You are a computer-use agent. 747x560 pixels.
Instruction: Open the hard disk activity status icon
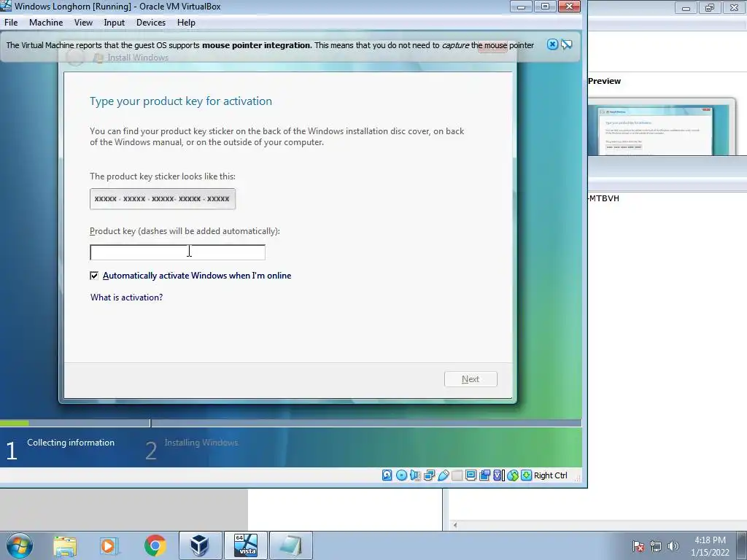coord(387,475)
